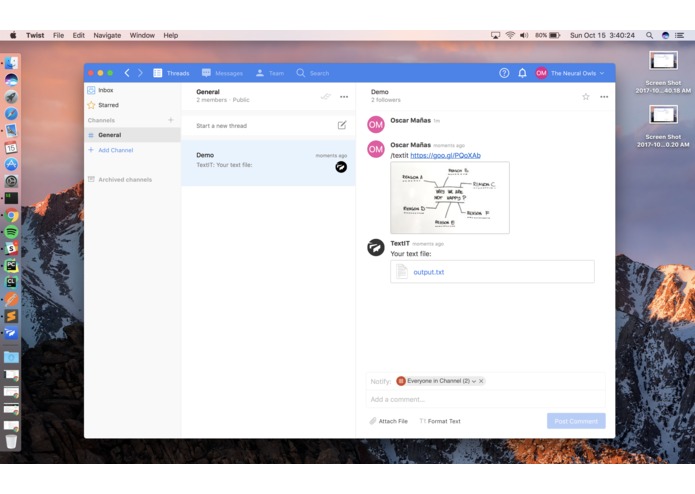The image size is (695, 494).
Task: Open the Team tab
Action: [269, 73]
